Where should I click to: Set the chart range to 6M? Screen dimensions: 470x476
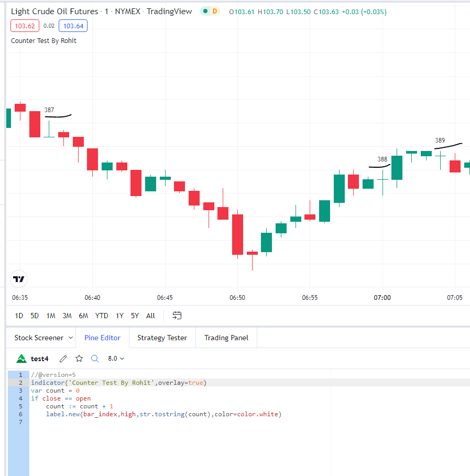point(83,316)
